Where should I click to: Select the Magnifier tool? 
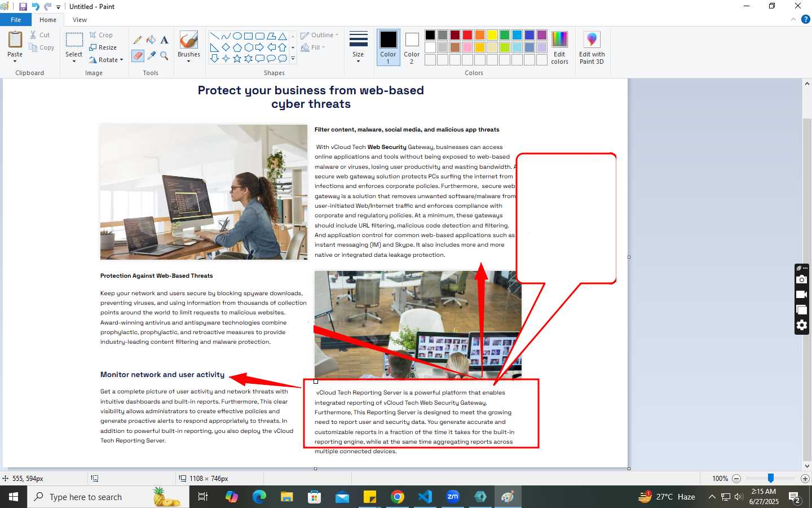(164, 56)
